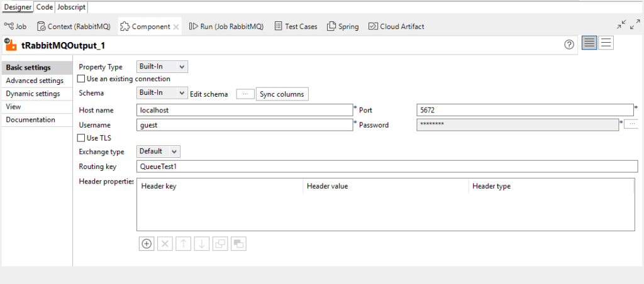Click Username field containing guest

coord(245,125)
